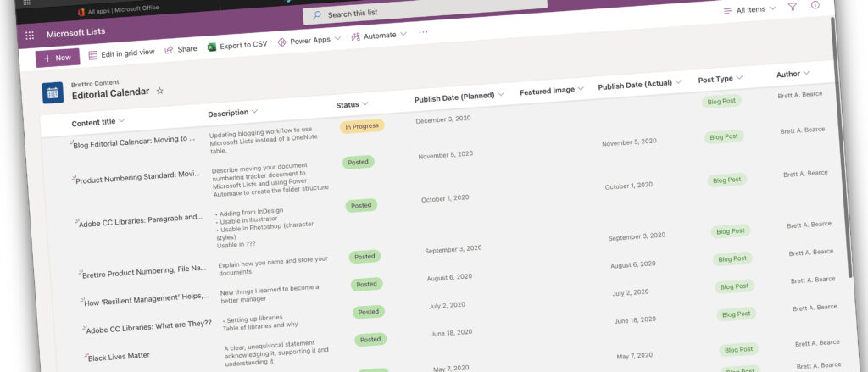868x372 pixels.
Task: Open the Power Apps menu
Action: (x=309, y=41)
